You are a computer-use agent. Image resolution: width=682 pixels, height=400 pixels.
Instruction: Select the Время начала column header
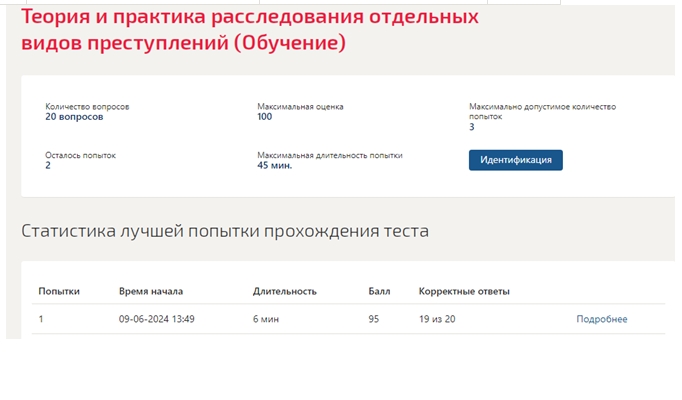click(151, 291)
